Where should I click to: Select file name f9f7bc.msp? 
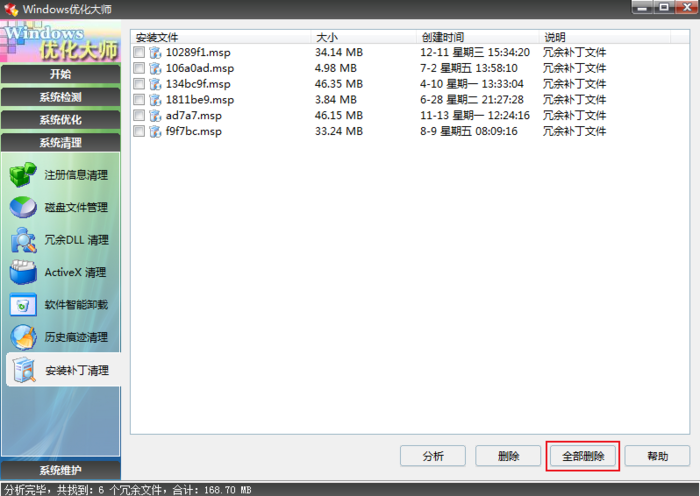tap(194, 131)
